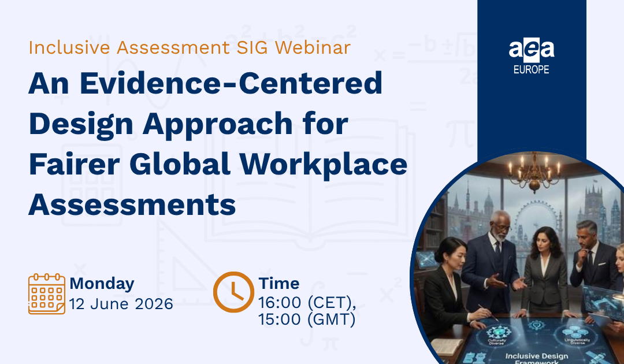Click the bold 'Time' label
Viewport: 624px width, 364px height.
[279, 284]
